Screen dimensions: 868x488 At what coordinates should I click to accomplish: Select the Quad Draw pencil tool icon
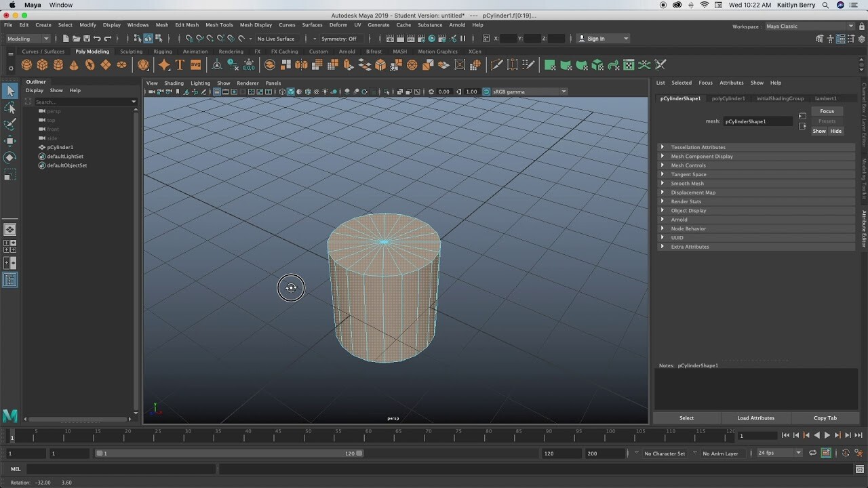[x=530, y=64]
